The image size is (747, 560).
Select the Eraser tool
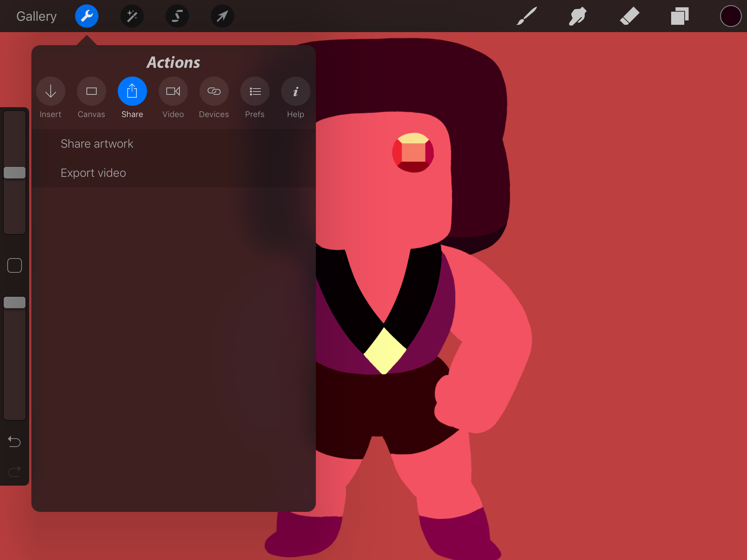click(x=630, y=16)
